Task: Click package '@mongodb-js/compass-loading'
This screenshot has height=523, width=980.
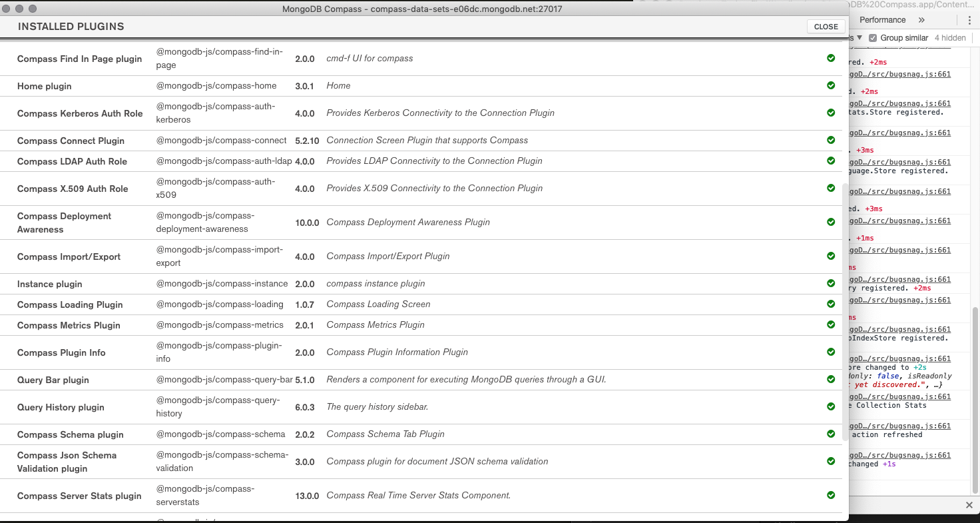Action: pos(220,304)
